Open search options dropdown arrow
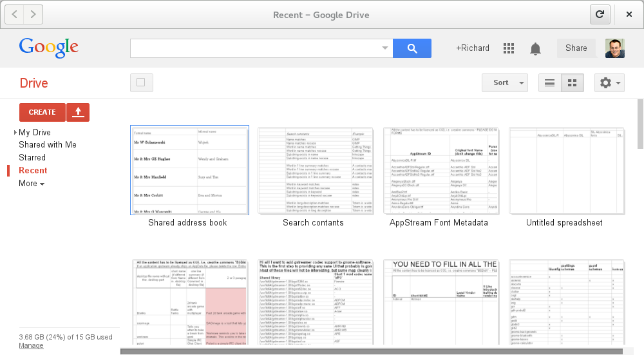Viewport: 644px width, 355px height. 385,48
